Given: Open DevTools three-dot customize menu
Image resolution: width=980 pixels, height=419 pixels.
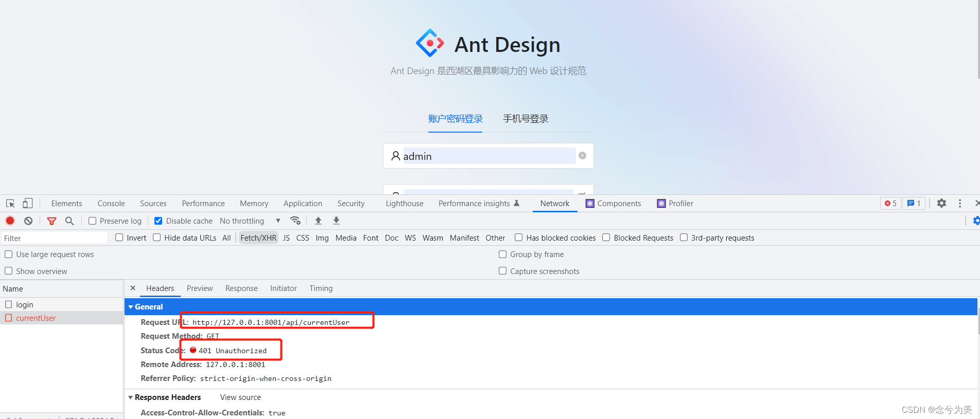Looking at the screenshot, I should [x=960, y=204].
